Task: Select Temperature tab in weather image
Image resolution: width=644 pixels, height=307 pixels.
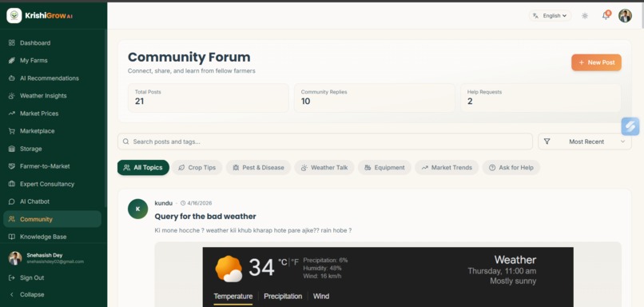Action: (x=233, y=297)
